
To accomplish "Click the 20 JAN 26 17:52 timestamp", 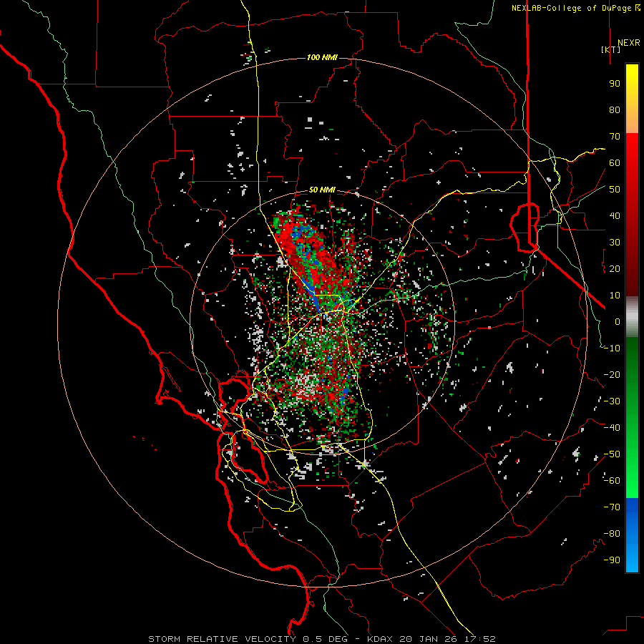I will pyautogui.click(x=448, y=639).
